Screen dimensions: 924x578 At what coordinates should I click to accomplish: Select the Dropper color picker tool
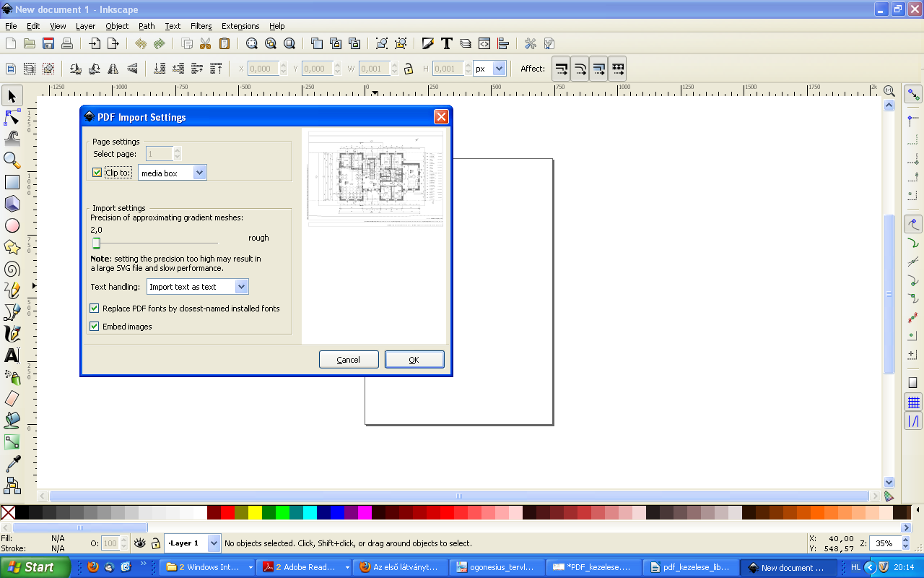[12, 464]
